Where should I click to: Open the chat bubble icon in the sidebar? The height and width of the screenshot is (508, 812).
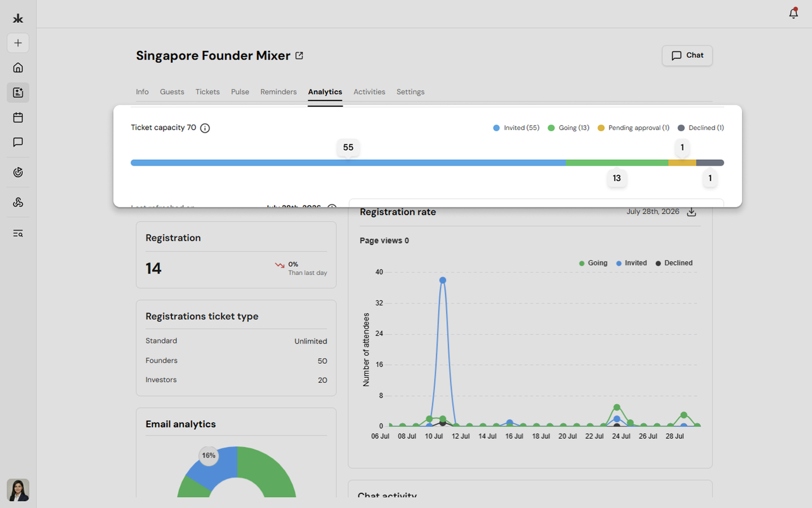point(18,142)
